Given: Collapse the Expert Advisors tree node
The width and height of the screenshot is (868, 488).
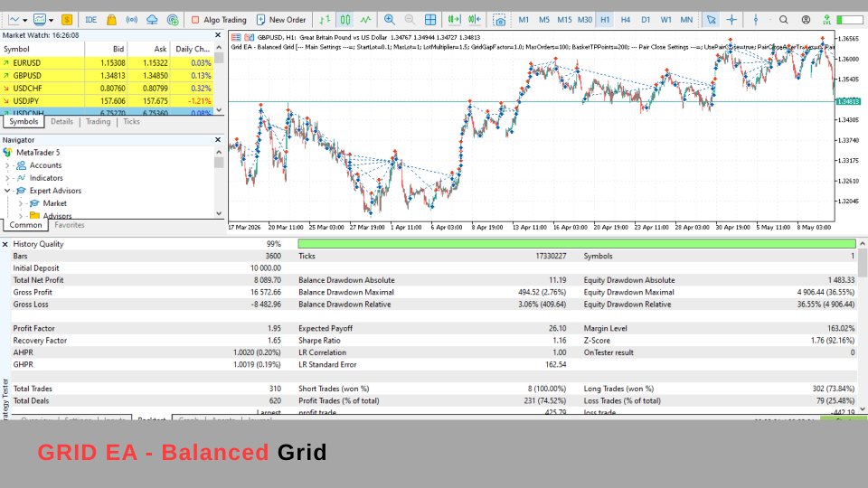Looking at the screenshot, I should pos(7,191).
